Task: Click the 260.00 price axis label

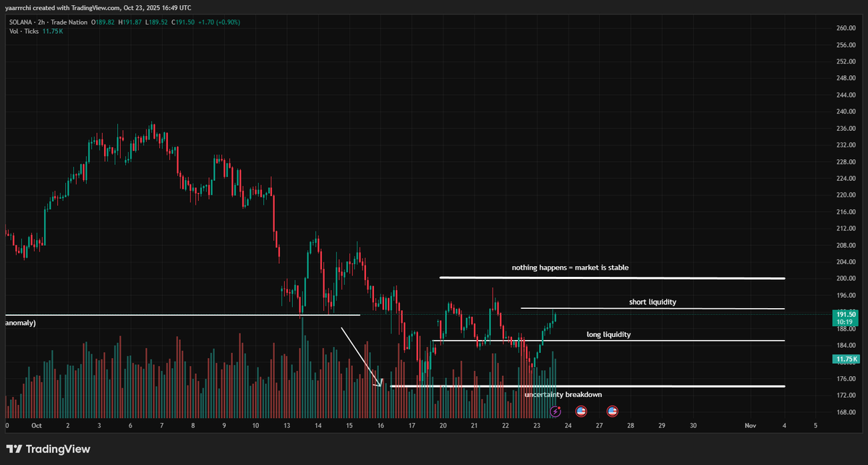Action: coord(846,28)
